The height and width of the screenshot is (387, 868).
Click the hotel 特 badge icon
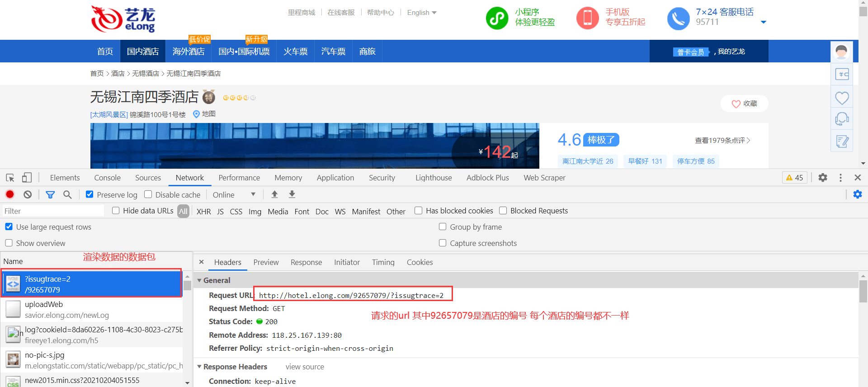coord(209,97)
